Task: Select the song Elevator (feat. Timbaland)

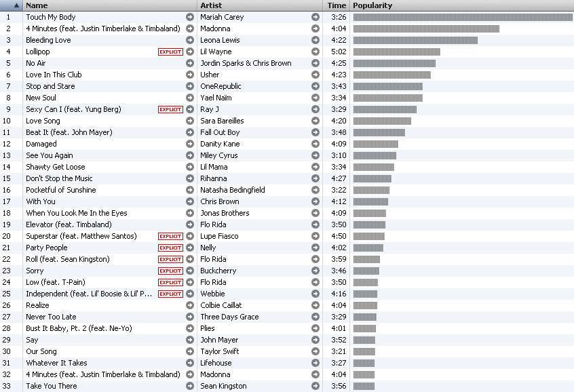Action: click(x=69, y=224)
